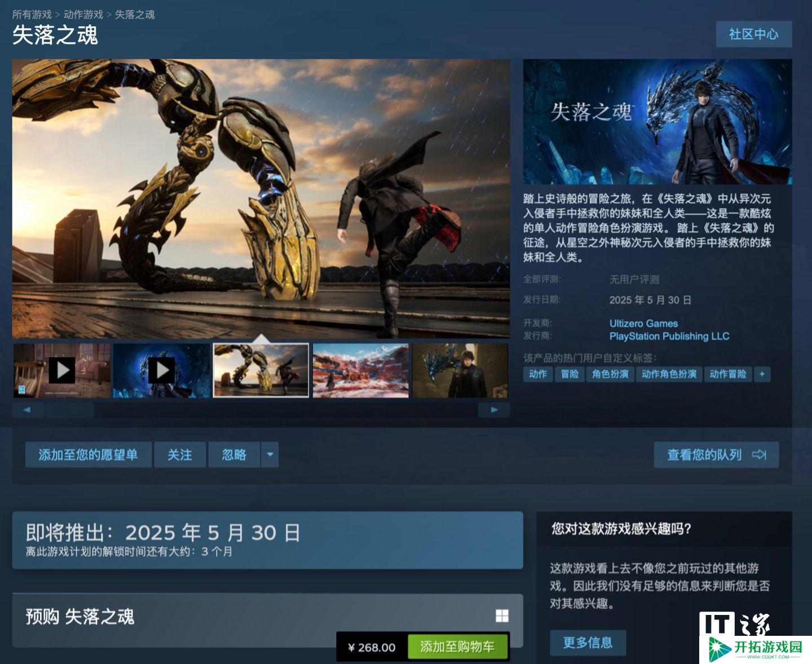Play the second trailer with blue vortex

[162, 371]
